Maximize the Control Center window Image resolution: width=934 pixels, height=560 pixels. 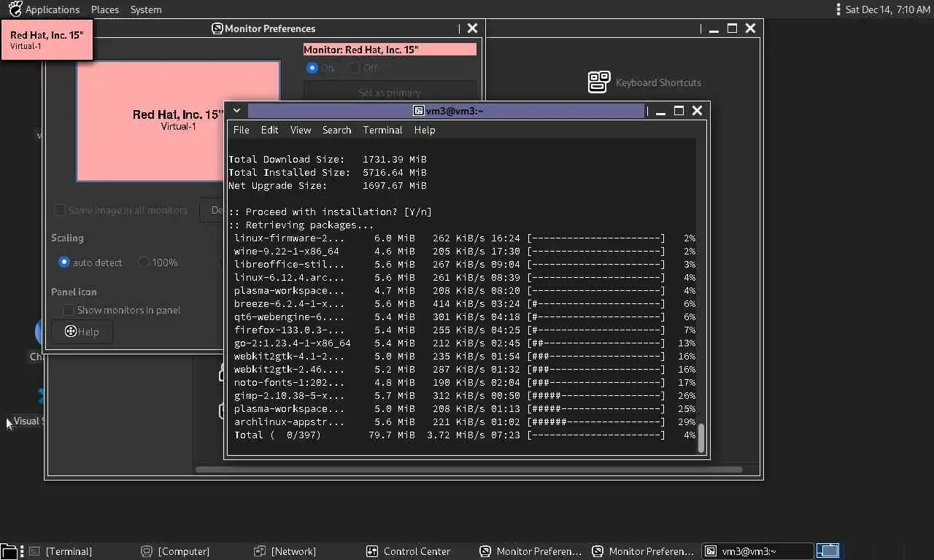[x=732, y=28]
